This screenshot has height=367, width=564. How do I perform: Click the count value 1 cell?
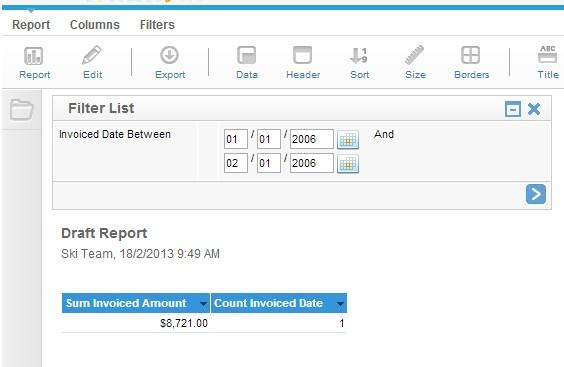(x=279, y=323)
